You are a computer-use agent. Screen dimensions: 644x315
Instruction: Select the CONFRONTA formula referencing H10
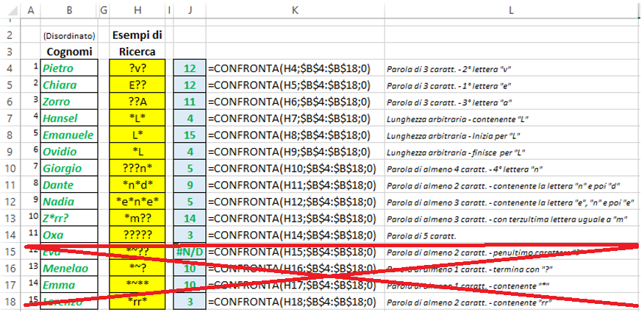click(291, 168)
